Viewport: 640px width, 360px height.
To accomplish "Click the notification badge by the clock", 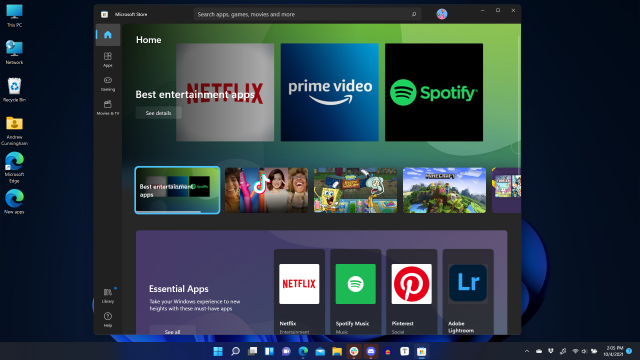I will coord(629,351).
